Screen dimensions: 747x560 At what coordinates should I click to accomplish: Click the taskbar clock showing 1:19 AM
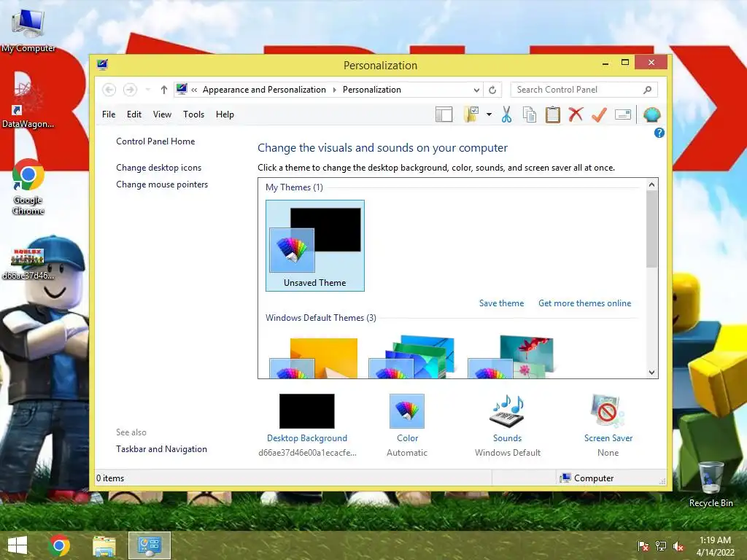(715, 545)
